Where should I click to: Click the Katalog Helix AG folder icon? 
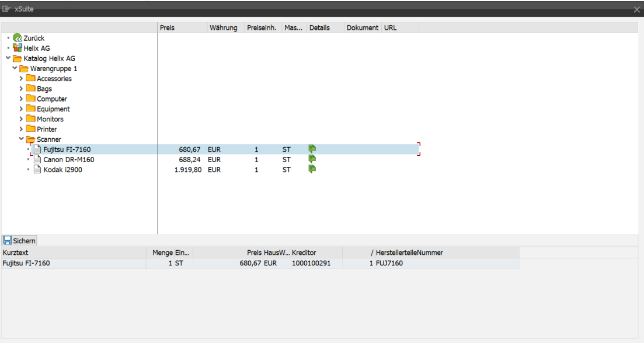tap(16, 58)
